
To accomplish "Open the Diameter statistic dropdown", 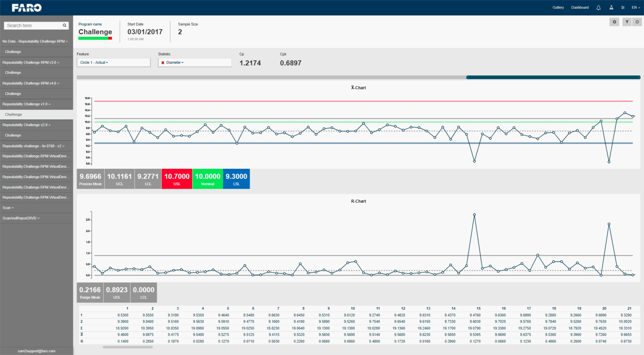I will tap(194, 63).
